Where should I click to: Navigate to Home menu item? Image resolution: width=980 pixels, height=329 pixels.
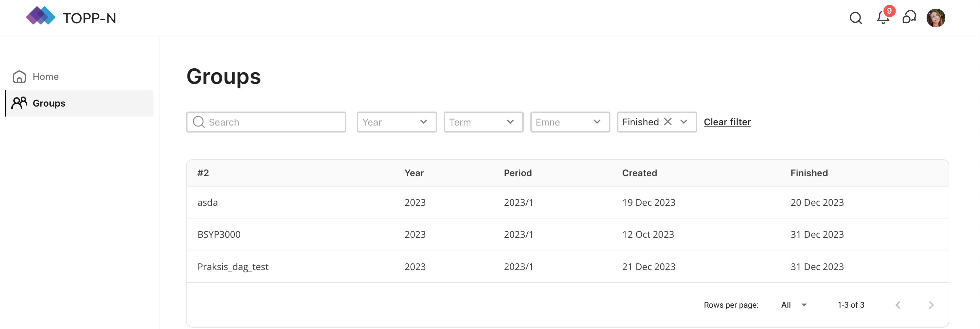[46, 77]
